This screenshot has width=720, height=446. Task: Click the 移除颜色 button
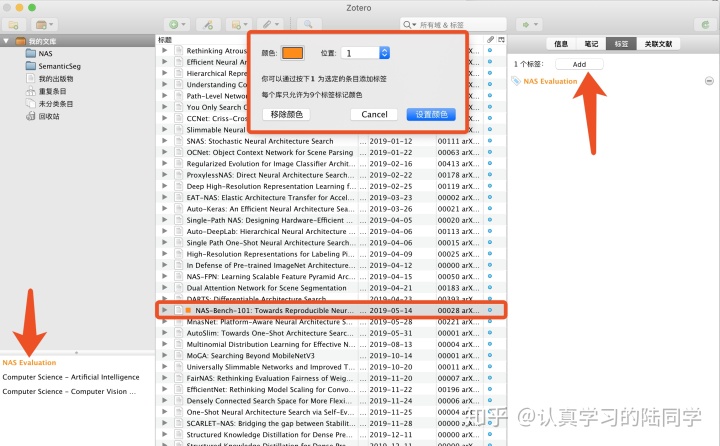pos(287,114)
